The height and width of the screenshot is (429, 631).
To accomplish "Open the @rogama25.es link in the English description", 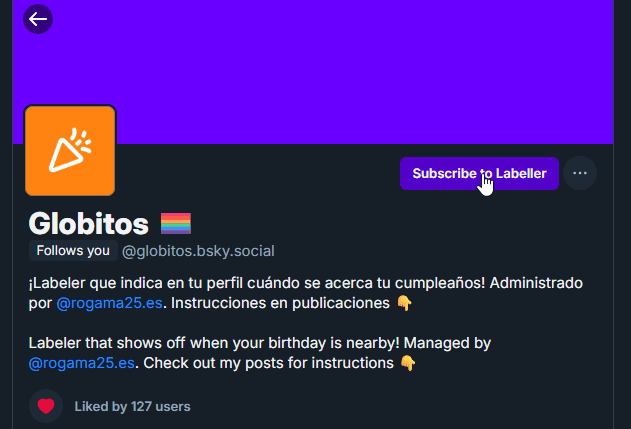I will pos(84,363).
